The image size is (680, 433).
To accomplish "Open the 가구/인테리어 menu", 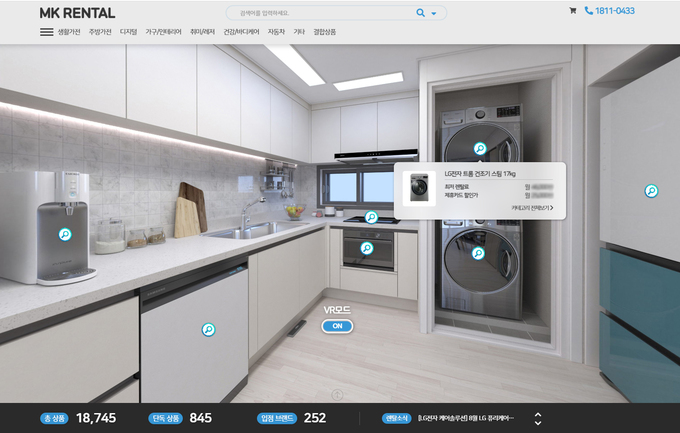I will pos(163,32).
